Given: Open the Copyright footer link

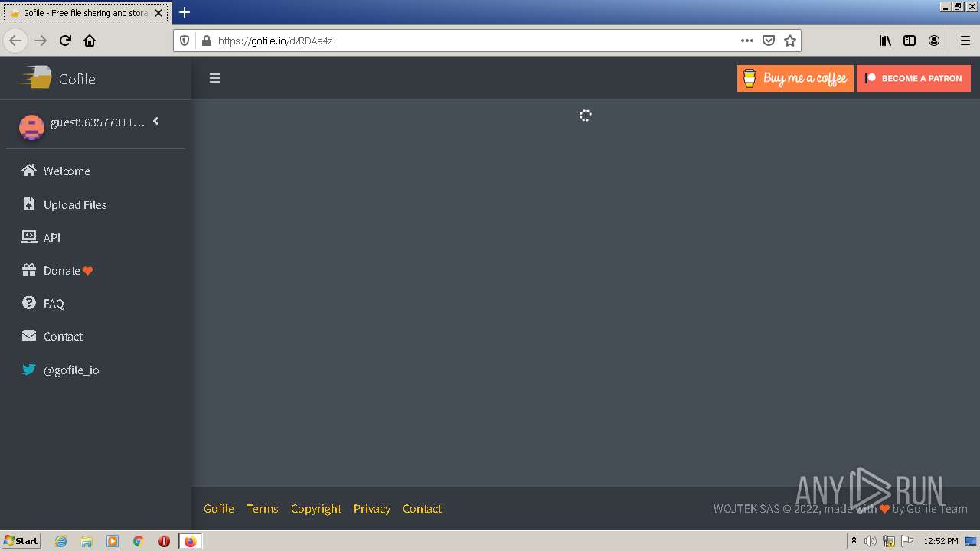Looking at the screenshot, I should 316,508.
